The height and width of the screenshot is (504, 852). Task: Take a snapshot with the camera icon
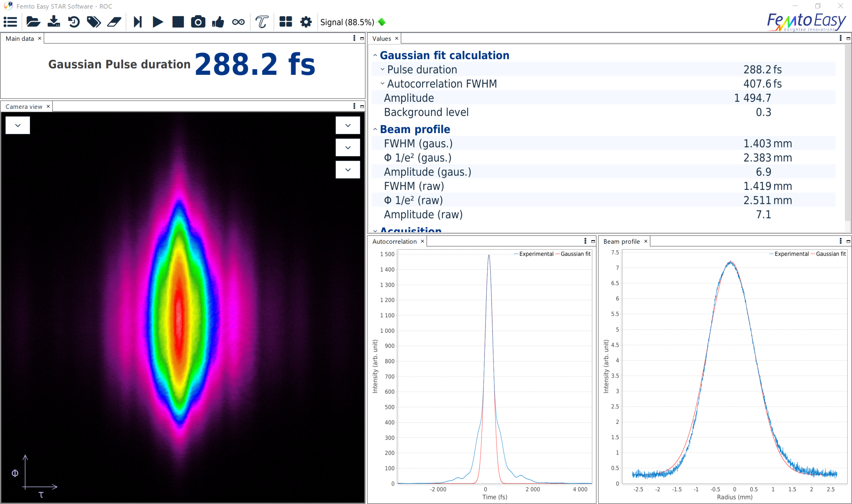(x=198, y=22)
